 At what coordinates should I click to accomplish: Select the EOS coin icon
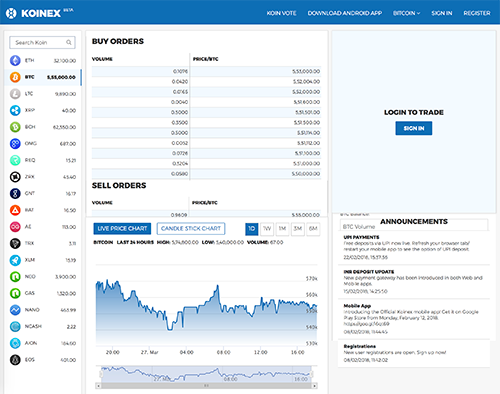pos(15,360)
